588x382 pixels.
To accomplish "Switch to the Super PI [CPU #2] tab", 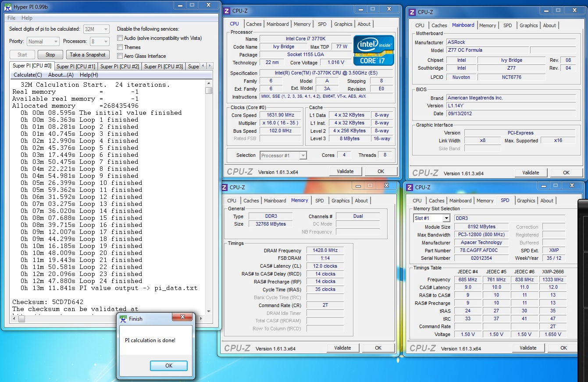I will coord(119,67).
